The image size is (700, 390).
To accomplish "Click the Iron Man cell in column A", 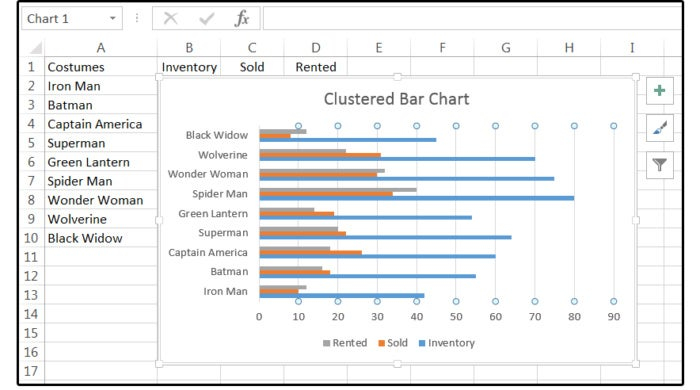I will [x=101, y=86].
